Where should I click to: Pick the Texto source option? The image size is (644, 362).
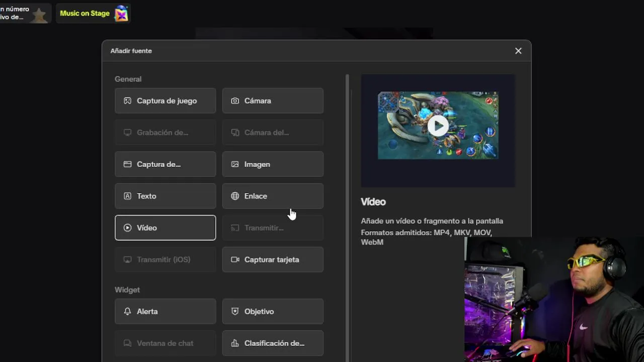[x=165, y=196]
